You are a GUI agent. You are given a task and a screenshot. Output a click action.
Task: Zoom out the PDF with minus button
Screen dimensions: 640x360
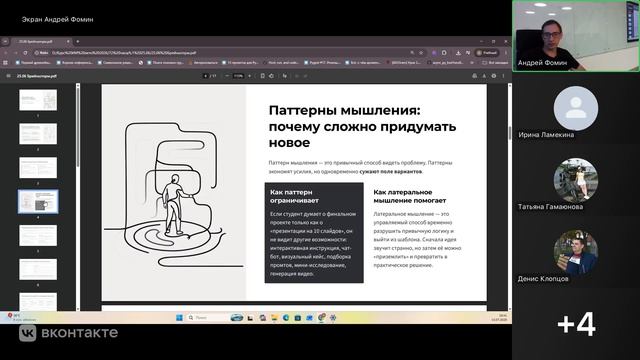[x=227, y=76]
